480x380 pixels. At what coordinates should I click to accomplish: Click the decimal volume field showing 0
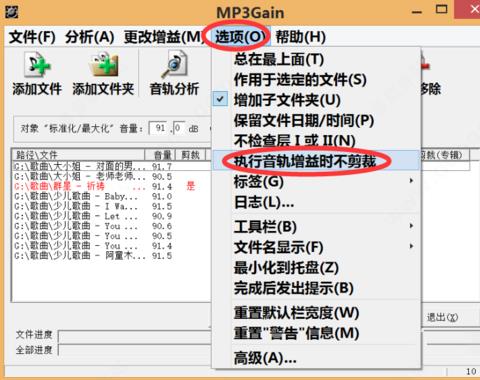pyautogui.click(x=179, y=128)
